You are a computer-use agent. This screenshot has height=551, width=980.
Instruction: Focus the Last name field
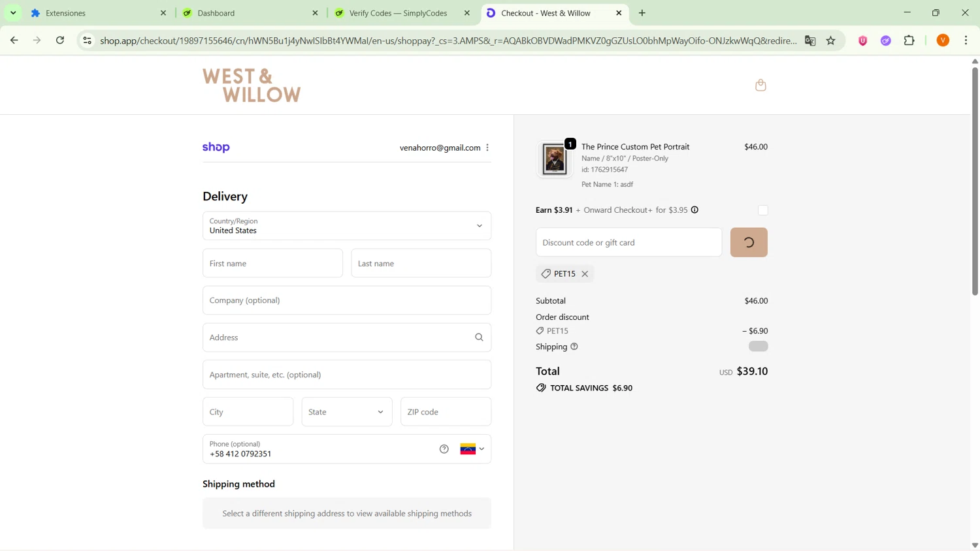point(421,263)
